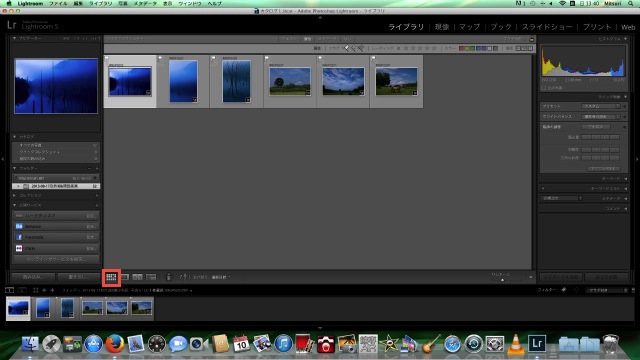Select the Painter spray can tool
Image resolution: width=640 pixels, height=360 pixels.
pos(169,277)
